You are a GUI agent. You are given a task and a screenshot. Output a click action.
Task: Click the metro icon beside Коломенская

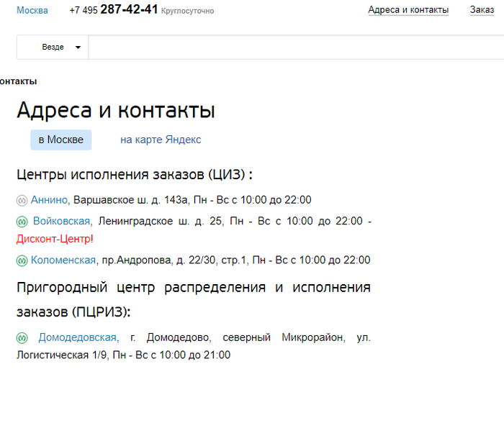coord(22,260)
